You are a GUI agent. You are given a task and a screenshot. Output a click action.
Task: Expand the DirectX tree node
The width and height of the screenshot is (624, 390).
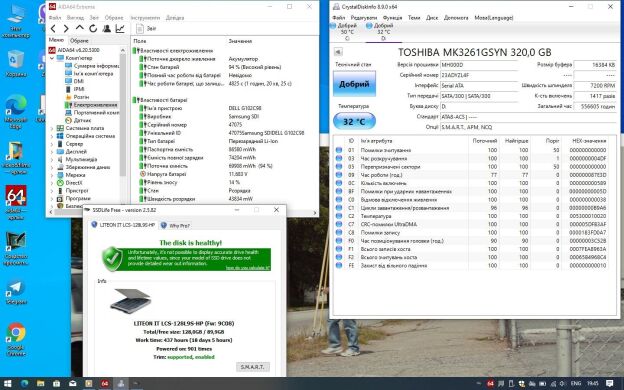52,183
